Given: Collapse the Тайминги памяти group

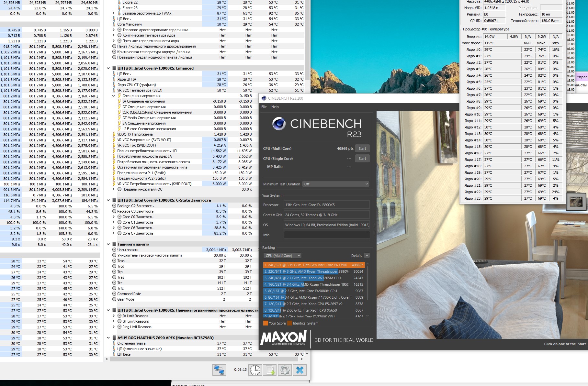Looking at the screenshot, I should tap(108, 244).
